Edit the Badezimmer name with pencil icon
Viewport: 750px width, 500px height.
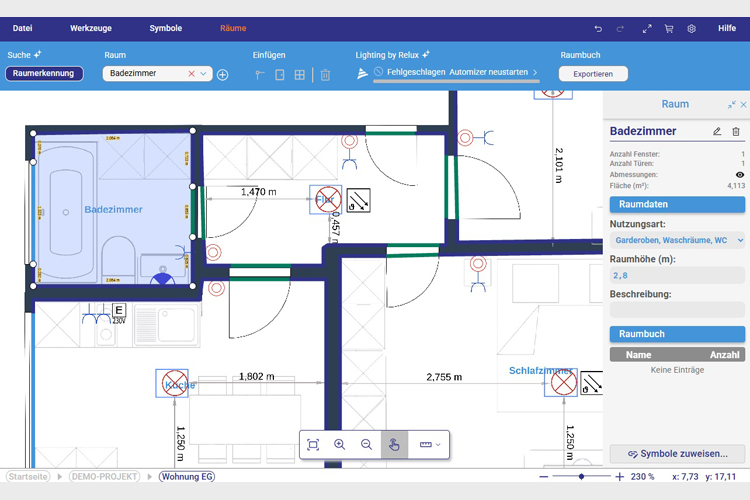[x=717, y=131]
